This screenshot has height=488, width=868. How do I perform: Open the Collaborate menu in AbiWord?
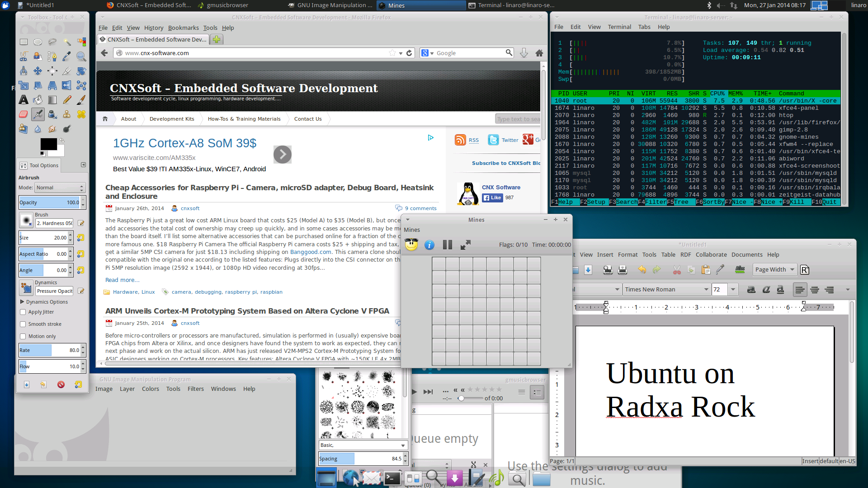[711, 255]
